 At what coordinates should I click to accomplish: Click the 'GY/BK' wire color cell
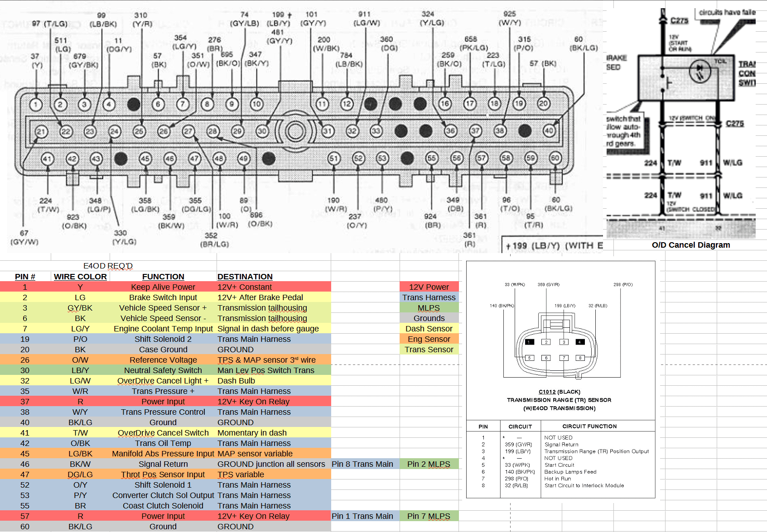80,308
